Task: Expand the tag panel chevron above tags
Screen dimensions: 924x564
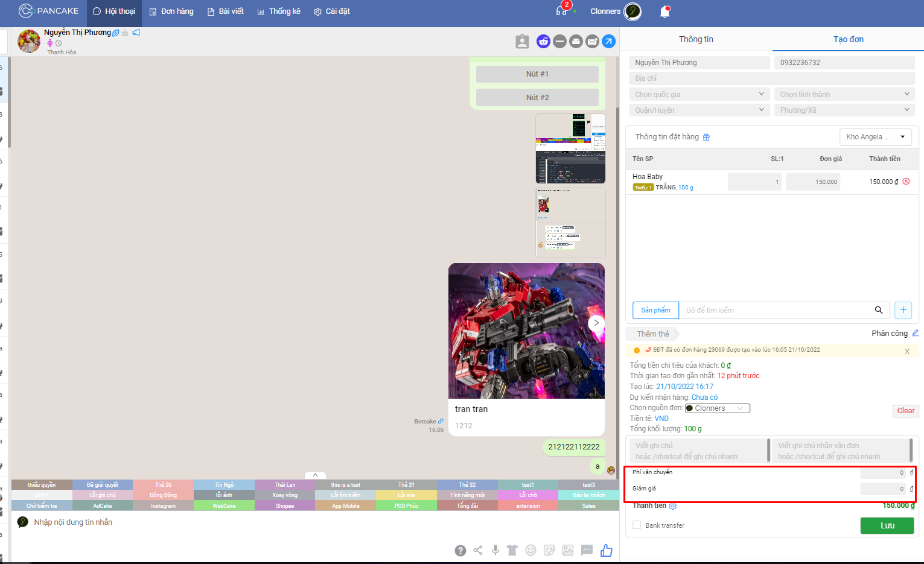Action: click(315, 475)
